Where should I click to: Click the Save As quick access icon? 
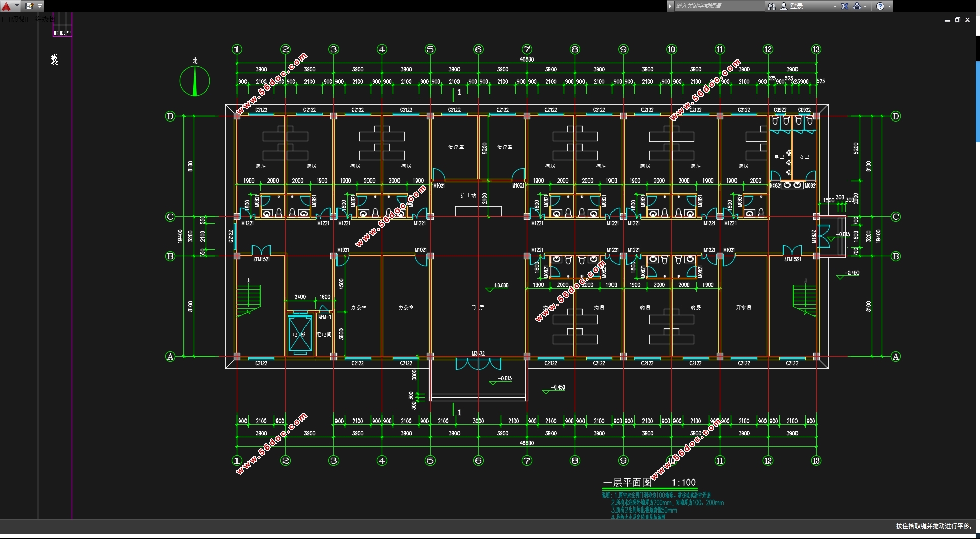click(29, 6)
